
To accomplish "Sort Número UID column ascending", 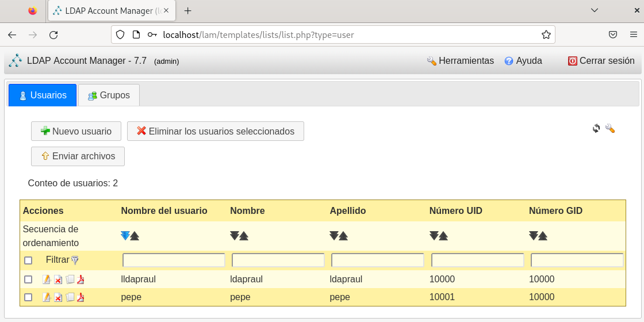I will point(434,236).
